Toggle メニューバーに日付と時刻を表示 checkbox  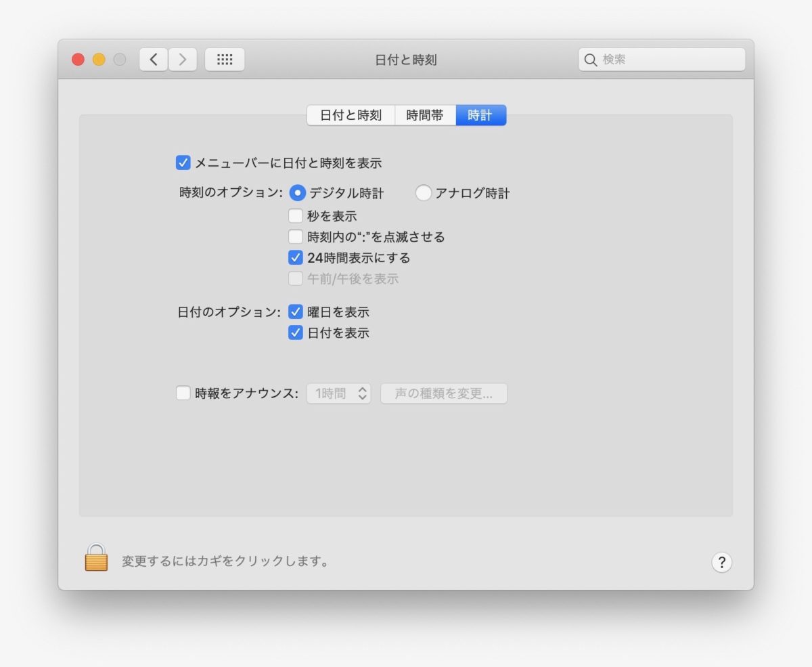pyautogui.click(x=183, y=163)
